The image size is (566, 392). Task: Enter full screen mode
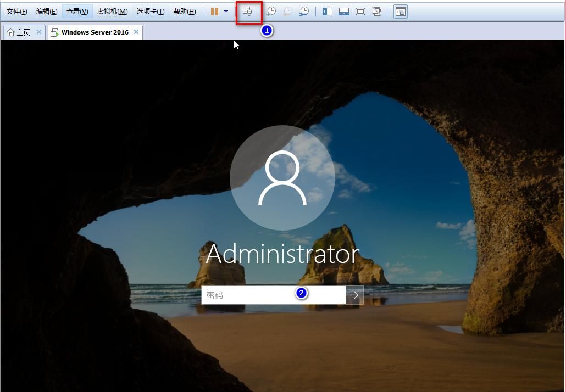[x=360, y=11]
